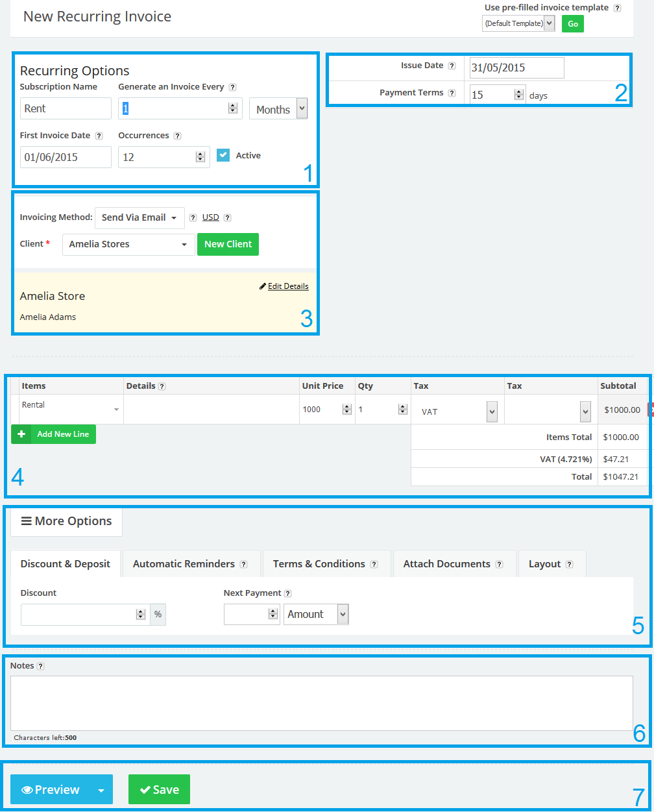Click the Notes help icon

pos(40,665)
